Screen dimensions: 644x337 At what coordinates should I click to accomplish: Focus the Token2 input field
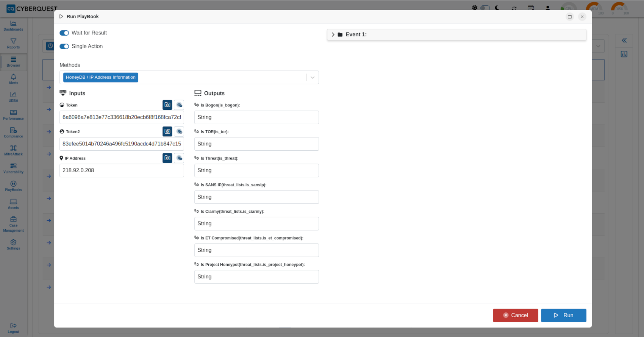(122, 144)
